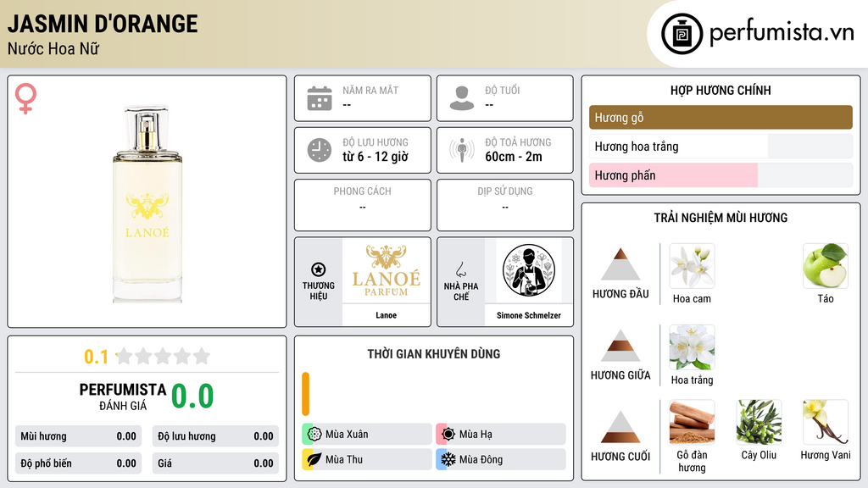Click the pink Hương phấn accord bar
This screenshot has width=868, height=488.
click(x=721, y=175)
